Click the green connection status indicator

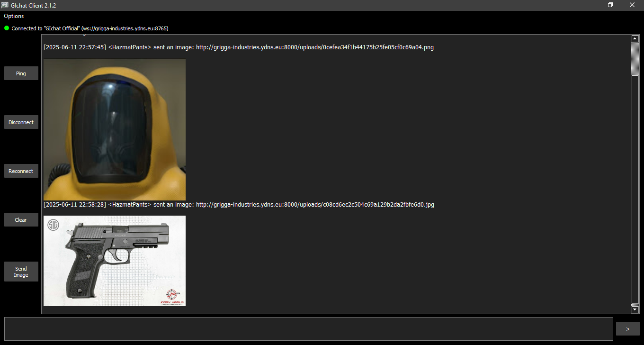click(x=7, y=28)
